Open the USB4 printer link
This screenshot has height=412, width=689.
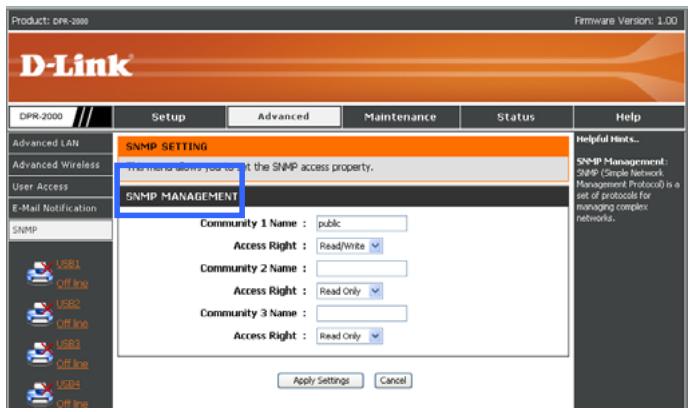[x=68, y=384]
